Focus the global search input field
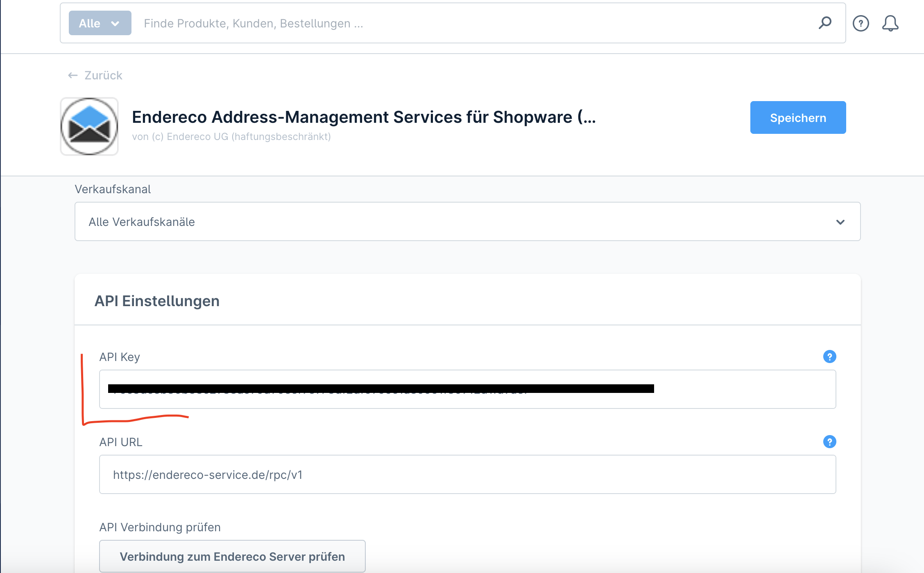Viewport: 924px width, 573px height. point(475,23)
